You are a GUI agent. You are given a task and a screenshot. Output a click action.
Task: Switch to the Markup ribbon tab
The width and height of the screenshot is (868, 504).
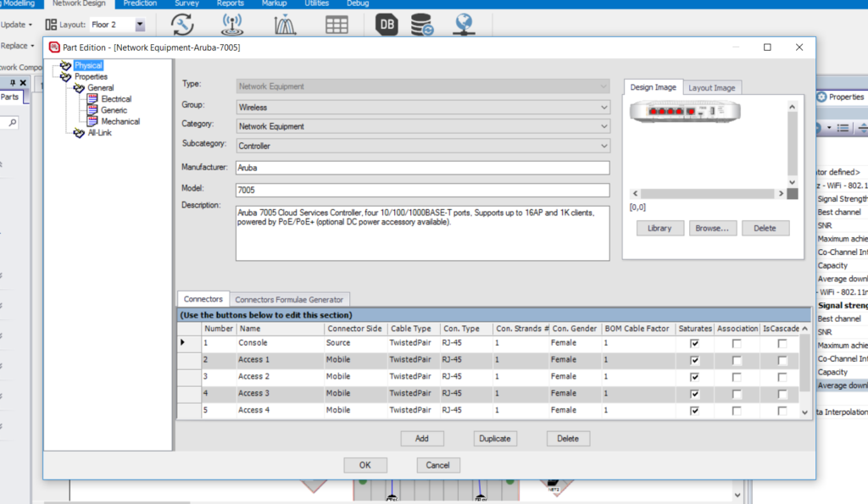274,3
